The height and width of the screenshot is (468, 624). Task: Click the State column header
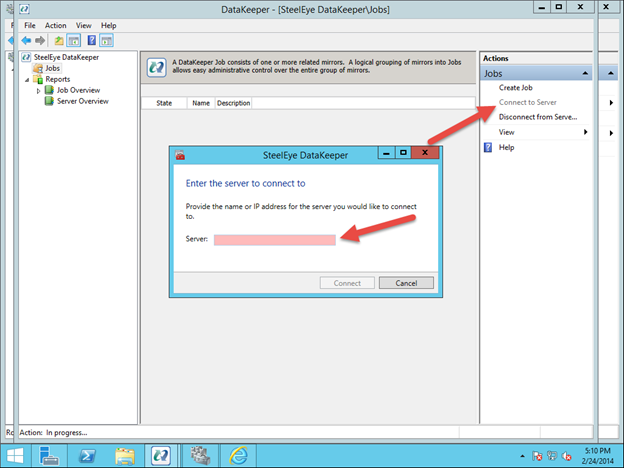click(x=164, y=103)
